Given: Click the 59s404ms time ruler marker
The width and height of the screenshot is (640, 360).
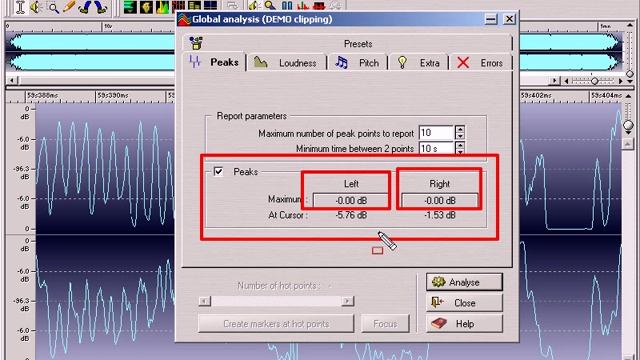Looking at the screenshot, I should pos(607,96).
